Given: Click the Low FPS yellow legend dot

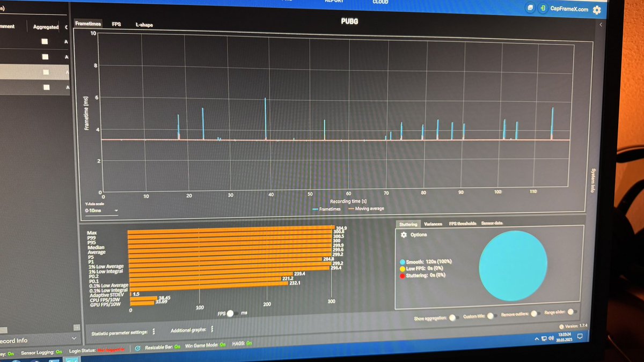Looking at the screenshot, I should coord(402,268).
